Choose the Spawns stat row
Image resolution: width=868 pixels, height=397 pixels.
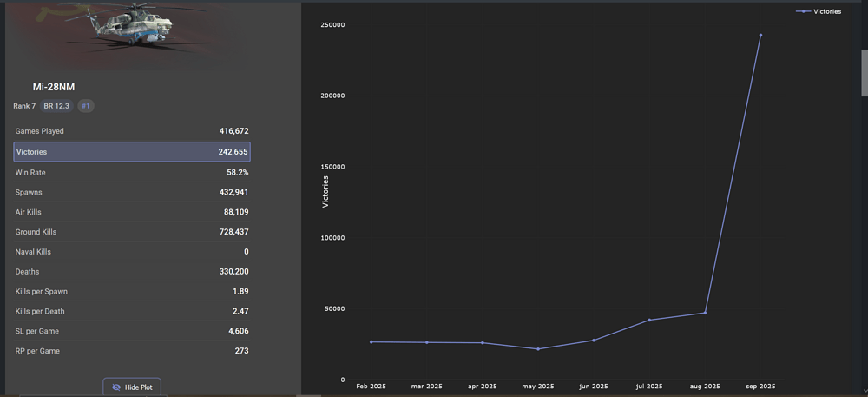[132, 192]
